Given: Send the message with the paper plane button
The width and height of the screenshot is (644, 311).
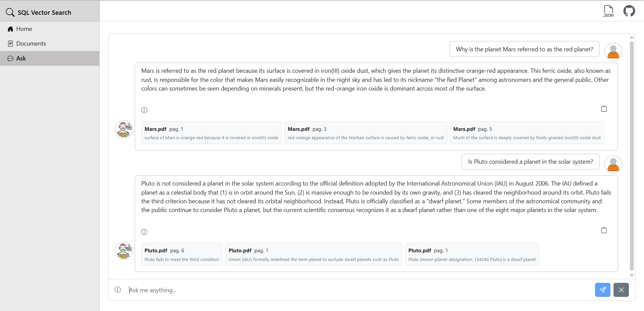Looking at the screenshot, I should click(x=602, y=290).
